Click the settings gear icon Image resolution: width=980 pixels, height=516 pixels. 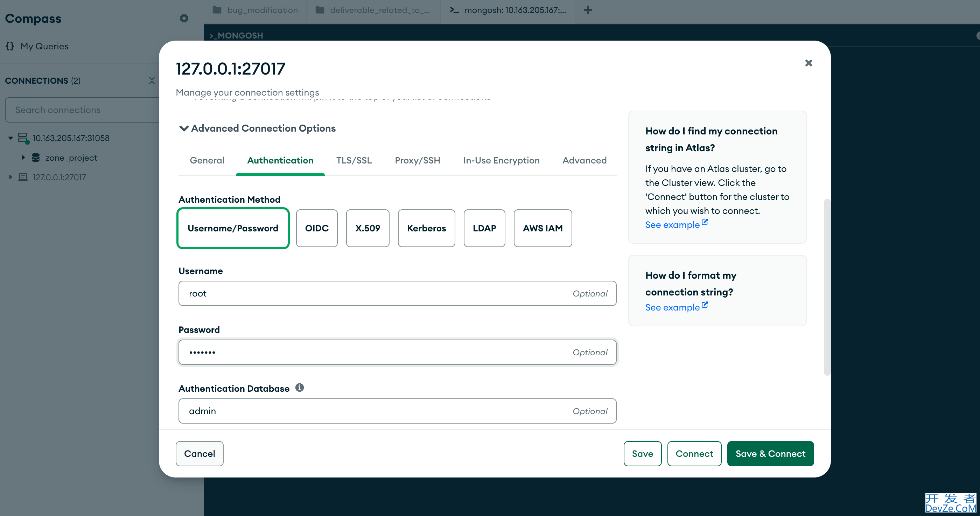click(184, 18)
